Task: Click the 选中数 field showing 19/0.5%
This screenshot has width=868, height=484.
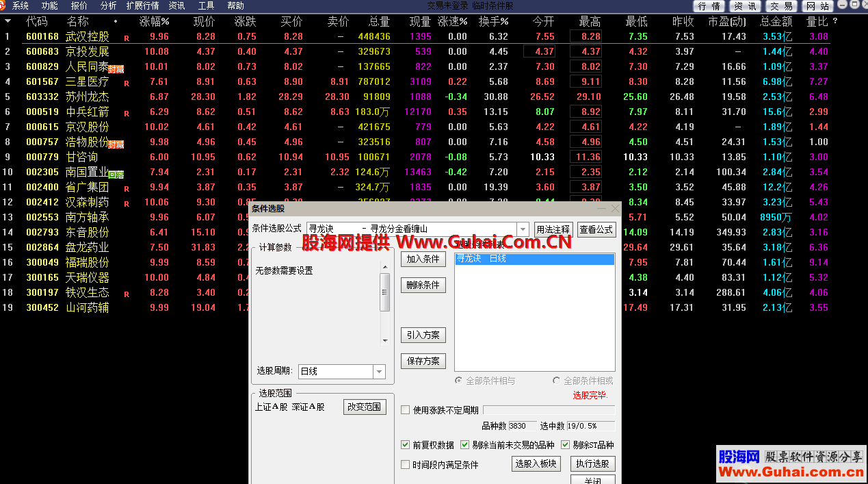Action: tap(590, 426)
